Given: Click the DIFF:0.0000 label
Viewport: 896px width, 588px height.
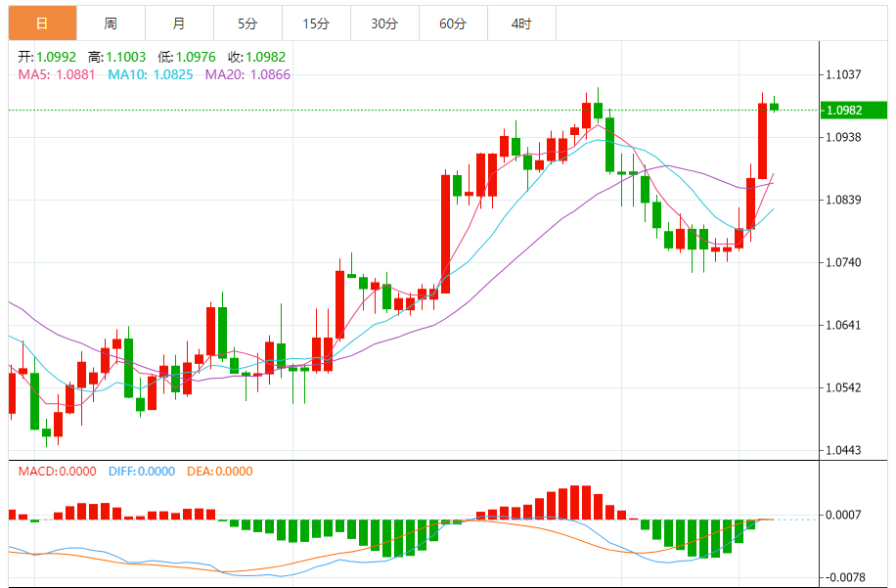Looking at the screenshot, I should (x=142, y=472).
